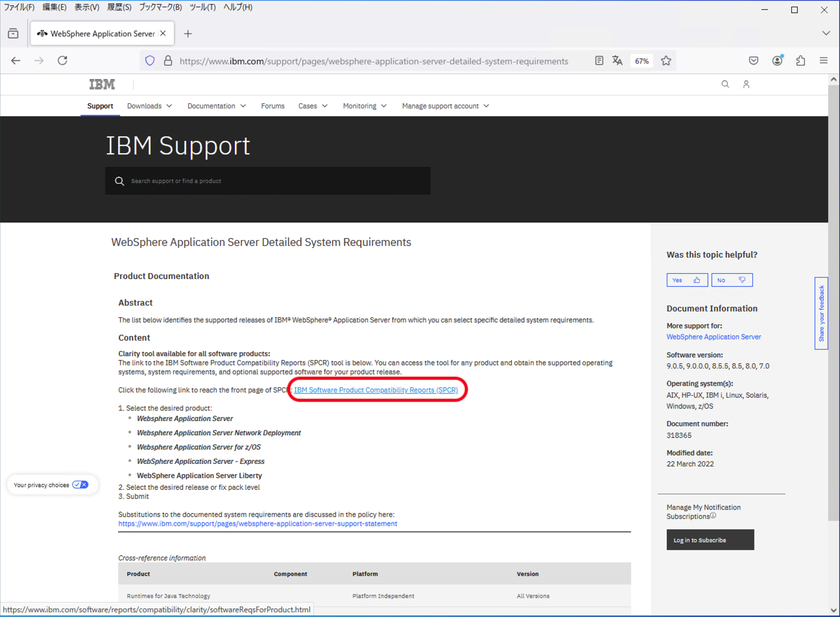The width and height of the screenshot is (840, 617).
Task: Adjust page zoom via the 67% control
Action: coord(642,60)
